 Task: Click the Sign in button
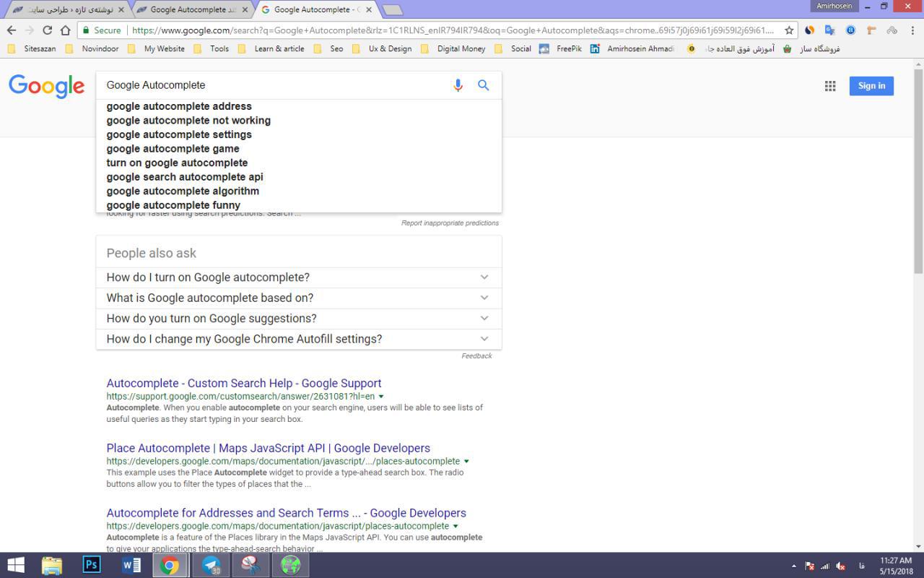tap(871, 86)
